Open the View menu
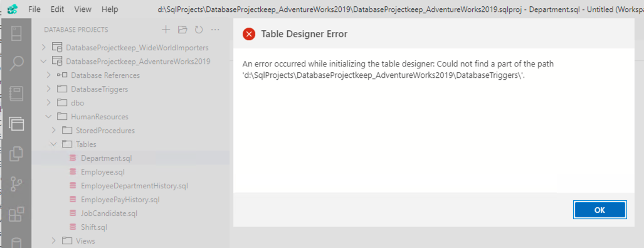The width and height of the screenshot is (644, 248). pyautogui.click(x=83, y=9)
